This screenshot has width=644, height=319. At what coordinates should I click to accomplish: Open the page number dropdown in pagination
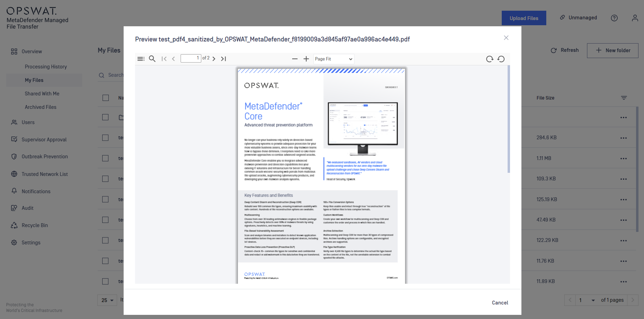tap(587, 300)
